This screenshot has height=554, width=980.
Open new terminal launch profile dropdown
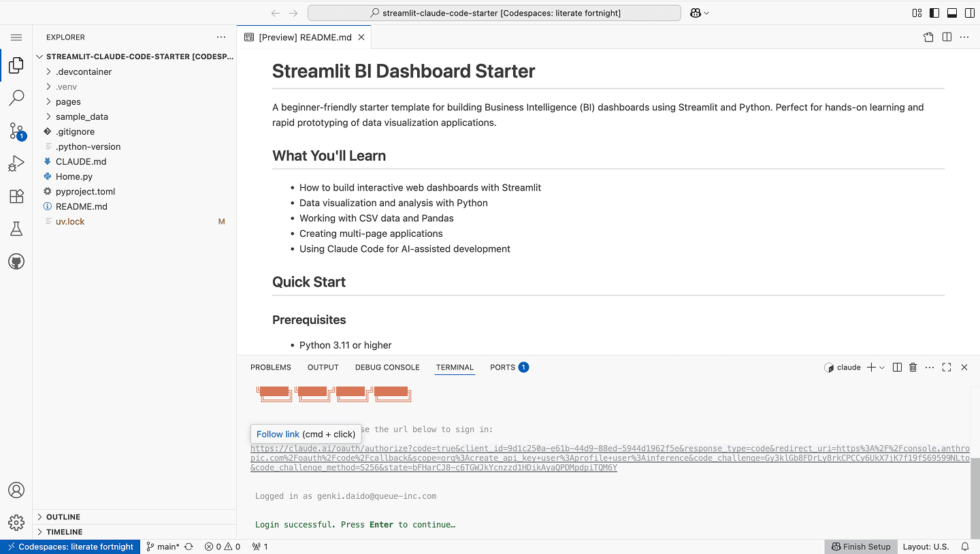(x=882, y=368)
